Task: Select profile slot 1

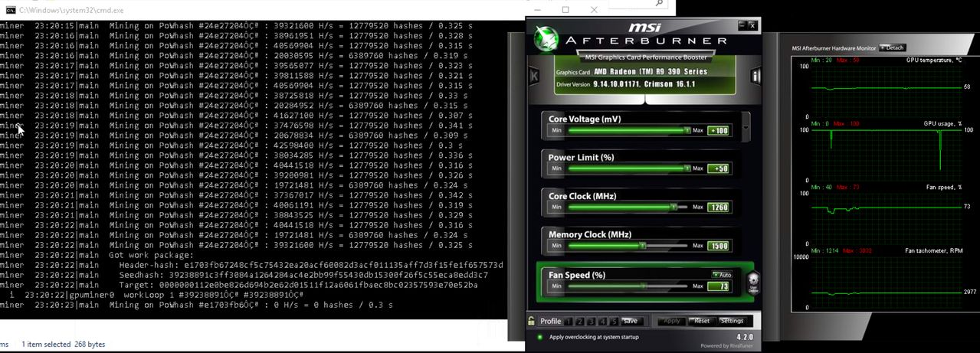Action: click(570, 321)
